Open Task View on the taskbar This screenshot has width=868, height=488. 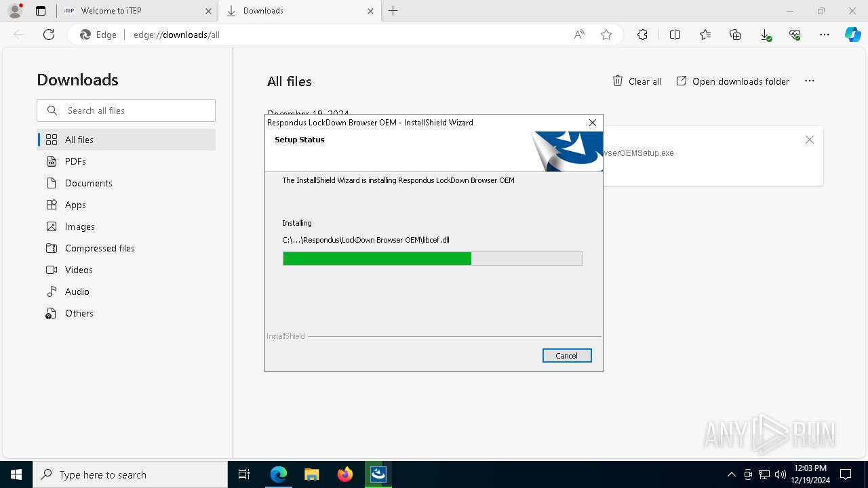click(x=244, y=474)
